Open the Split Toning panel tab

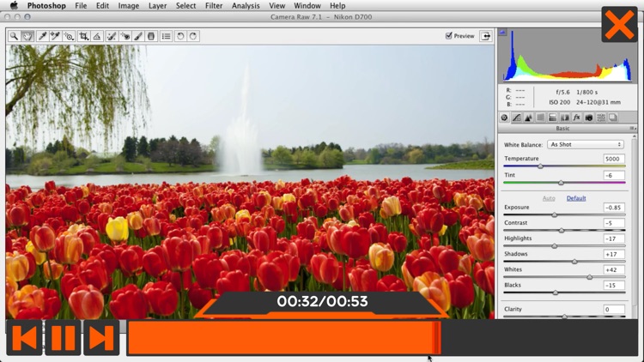(x=552, y=118)
